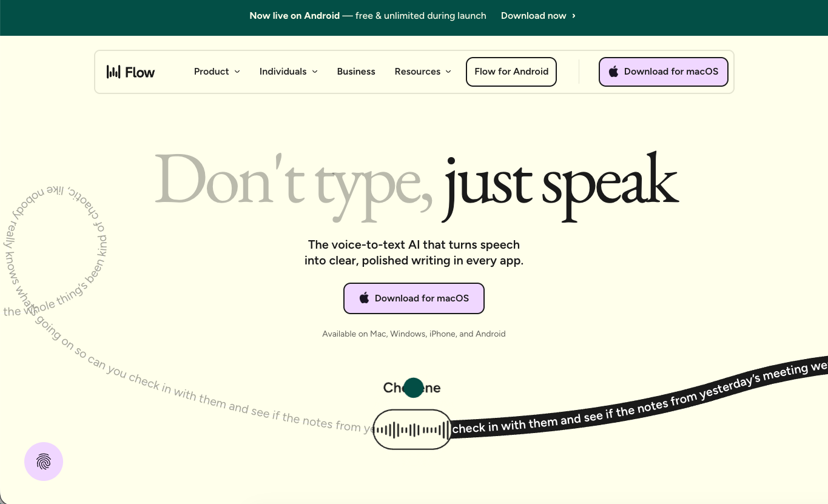Click the Flow wordmark text
Screen dimensions: 828x504
tap(140, 72)
